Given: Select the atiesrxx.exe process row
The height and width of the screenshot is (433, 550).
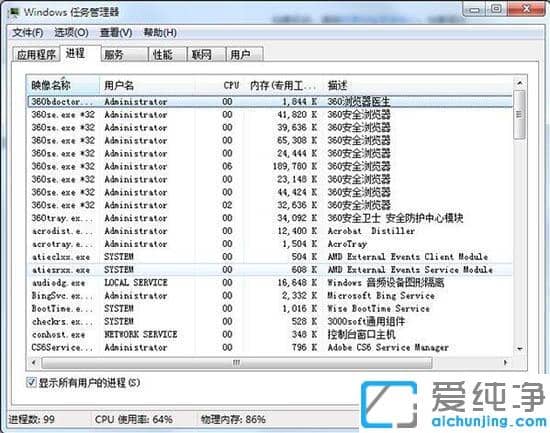Looking at the screenshot, I should 270,270.
